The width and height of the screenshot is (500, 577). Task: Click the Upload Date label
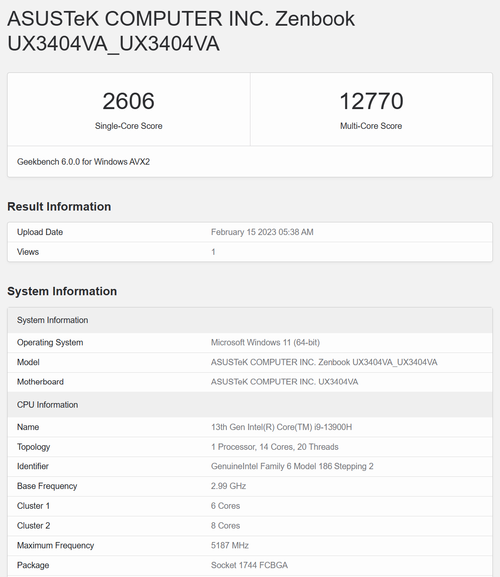pos(40,232)
